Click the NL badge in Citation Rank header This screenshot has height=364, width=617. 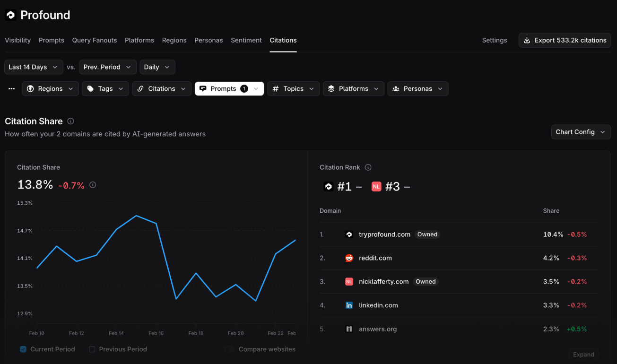pyautogui.click(x=376, y=187)
